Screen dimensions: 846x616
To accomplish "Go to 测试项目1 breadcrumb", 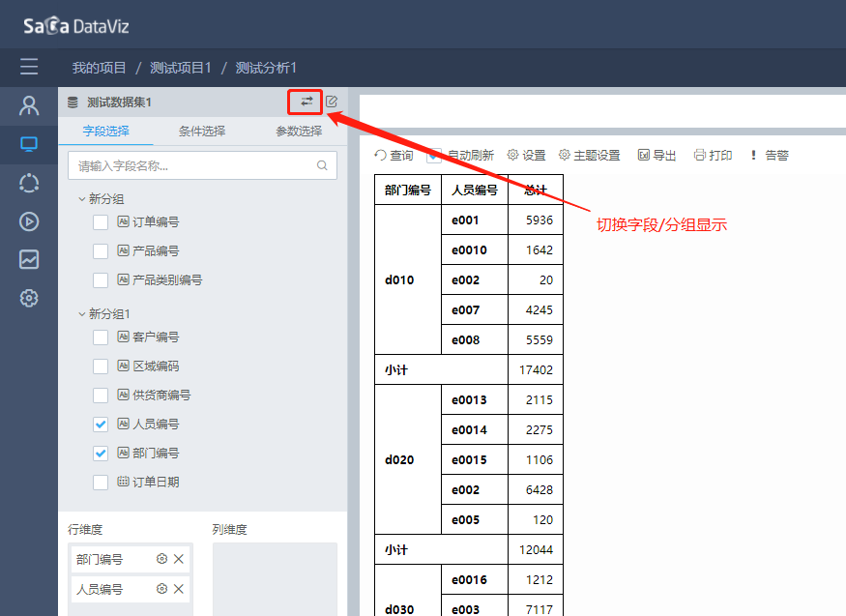I will click(181, 68).
